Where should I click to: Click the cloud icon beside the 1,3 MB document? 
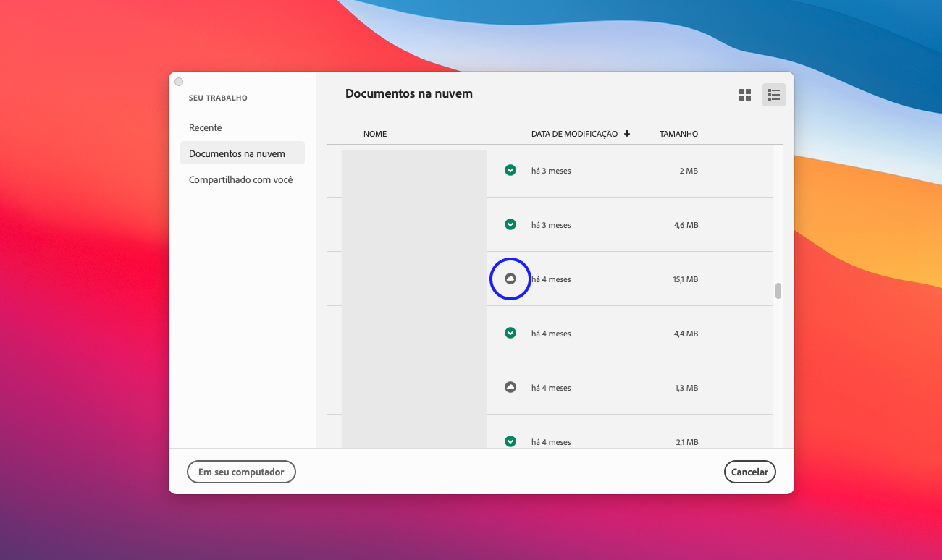pyautogui.click(x=510, y=387)
